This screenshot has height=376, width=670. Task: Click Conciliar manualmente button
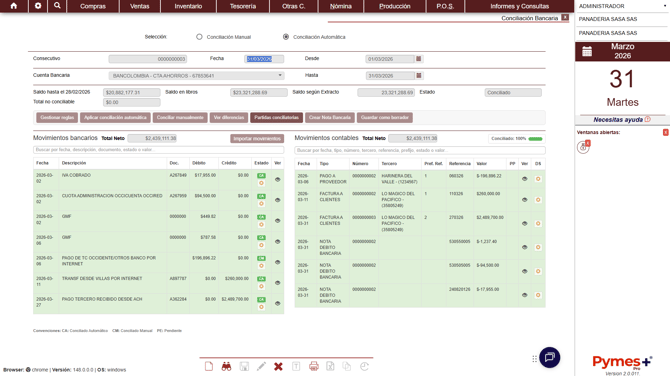coord(180,118)
